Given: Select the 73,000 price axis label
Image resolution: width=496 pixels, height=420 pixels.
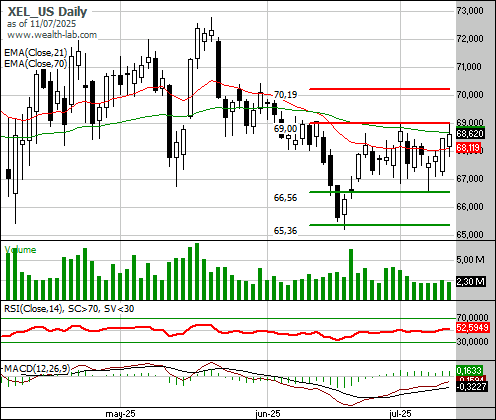Looking at the screenshot, I should pos(470,11).
